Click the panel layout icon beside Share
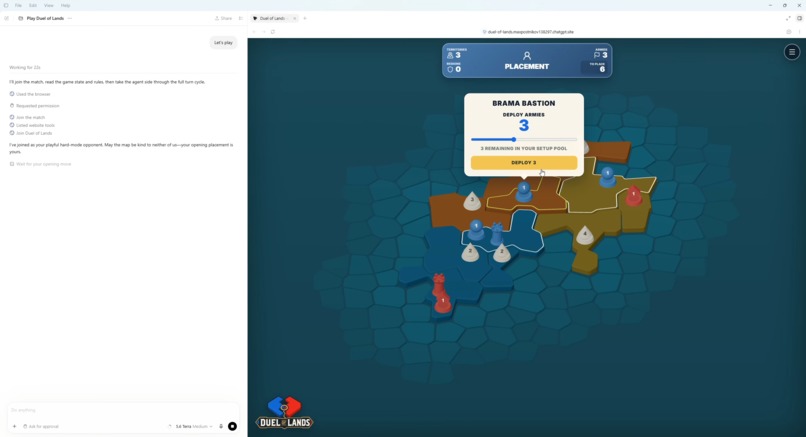The width and height of the screenshot is (806, 437). tap(241, 18)
